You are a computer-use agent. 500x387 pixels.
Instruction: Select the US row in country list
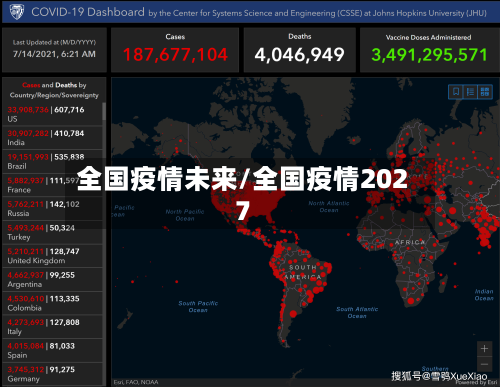pyautogui.click(x=52, y=114)
